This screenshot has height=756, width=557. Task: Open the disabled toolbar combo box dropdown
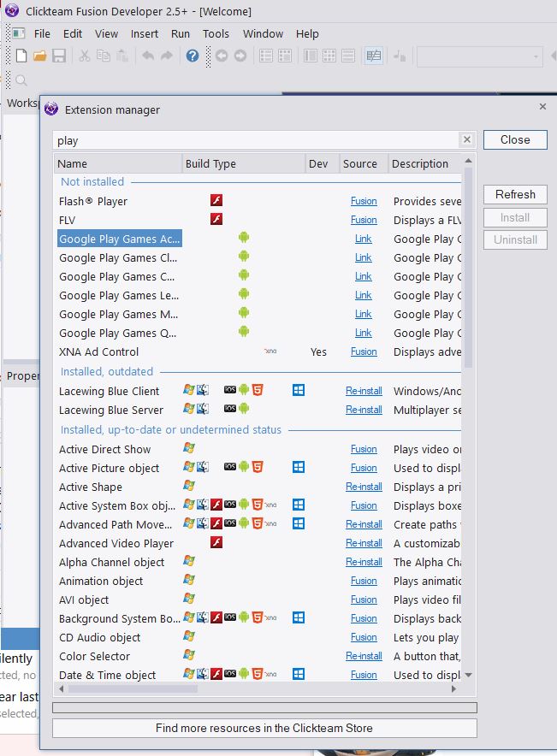click(x=536, y=56)
